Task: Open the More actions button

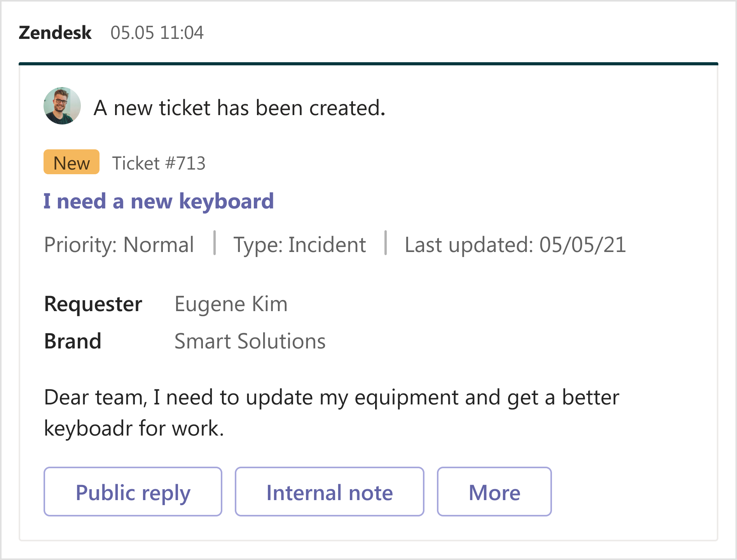Action: point(494,492)
